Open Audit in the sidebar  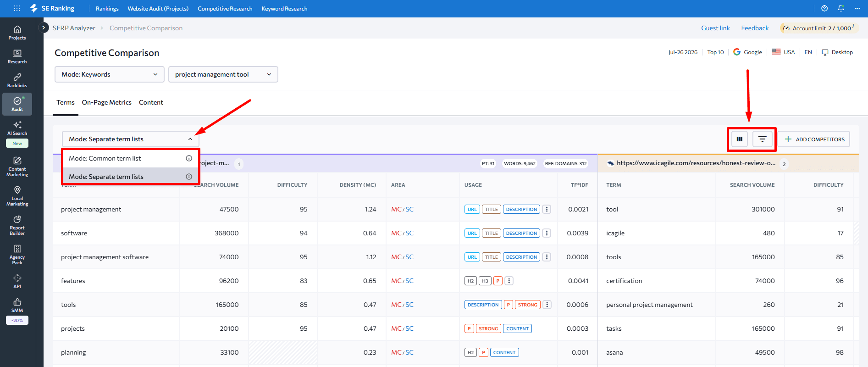coord(17,104)
